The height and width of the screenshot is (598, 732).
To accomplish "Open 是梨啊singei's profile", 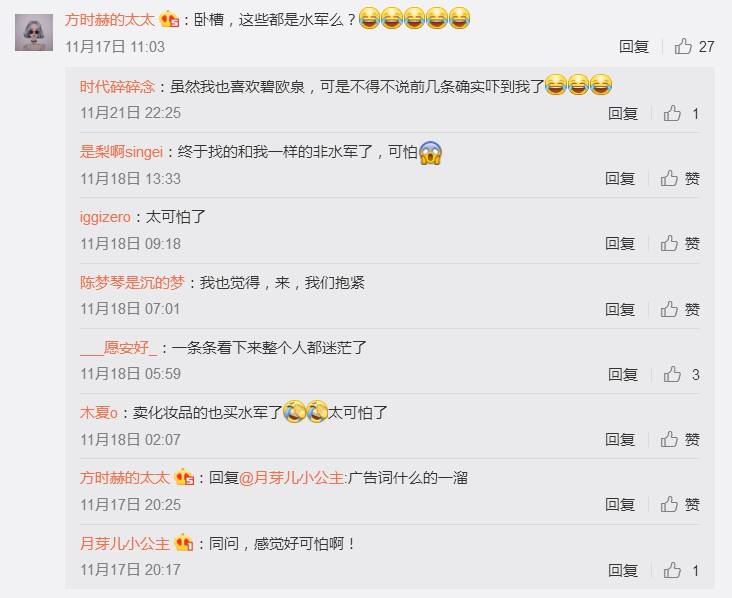I will (121, 152).
